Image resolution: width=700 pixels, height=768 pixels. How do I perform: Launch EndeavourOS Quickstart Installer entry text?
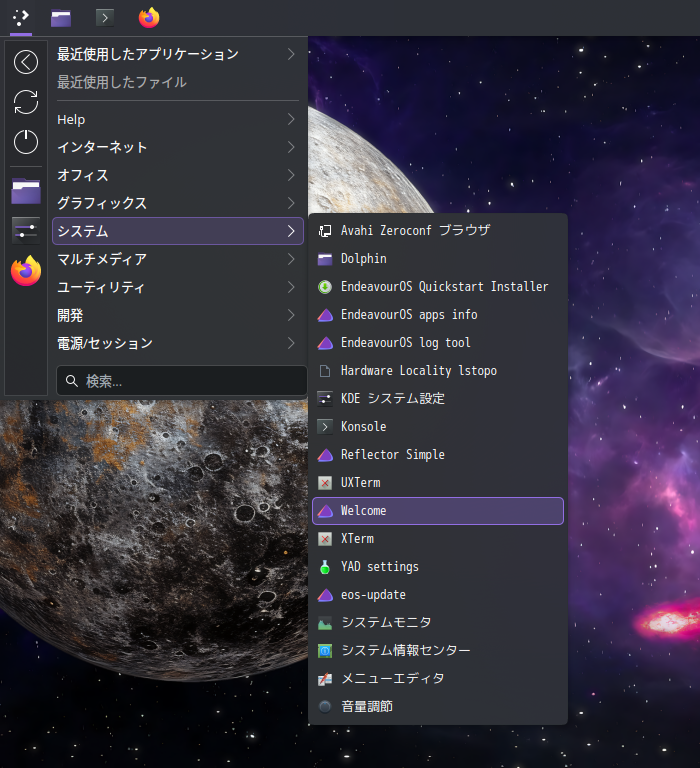pos(444,287)
